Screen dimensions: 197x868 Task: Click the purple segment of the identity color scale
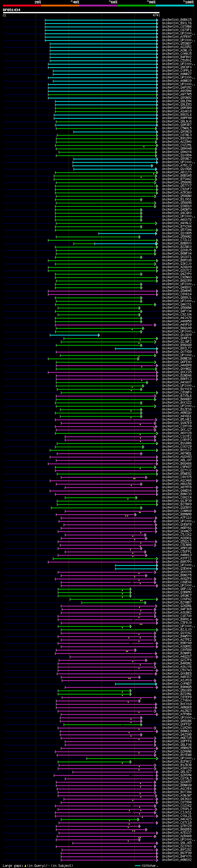(99, 6)
